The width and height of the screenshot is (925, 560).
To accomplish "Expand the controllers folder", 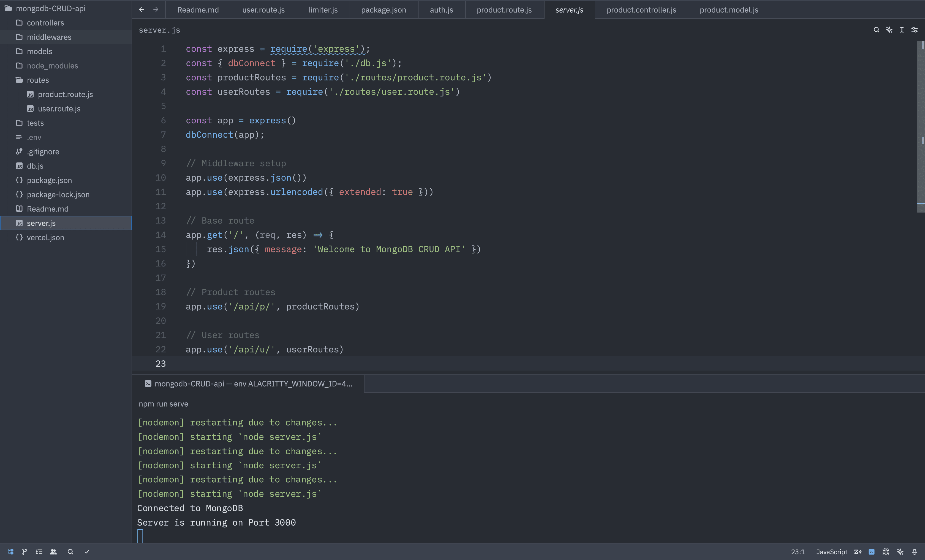I will tap(66, 23).
